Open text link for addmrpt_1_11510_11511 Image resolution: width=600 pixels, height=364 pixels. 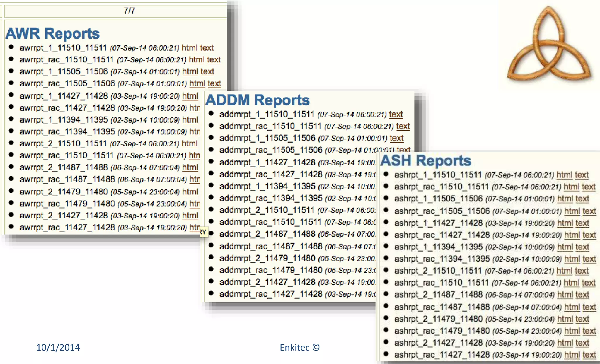coord(396,115)
